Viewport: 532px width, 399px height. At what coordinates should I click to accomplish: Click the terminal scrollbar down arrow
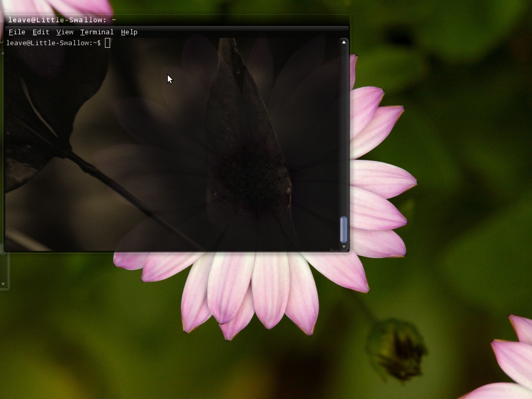344,247
